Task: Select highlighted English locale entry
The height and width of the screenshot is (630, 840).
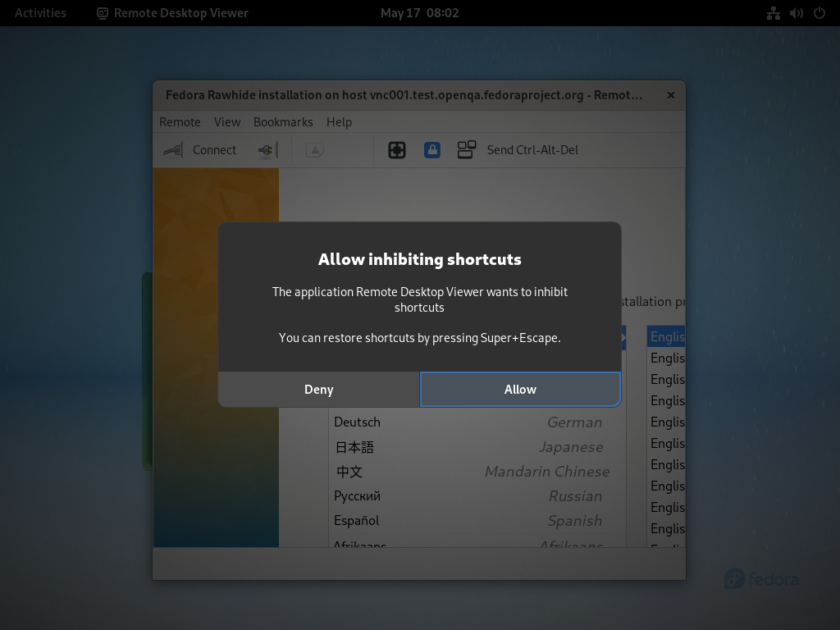Action: 666,336
